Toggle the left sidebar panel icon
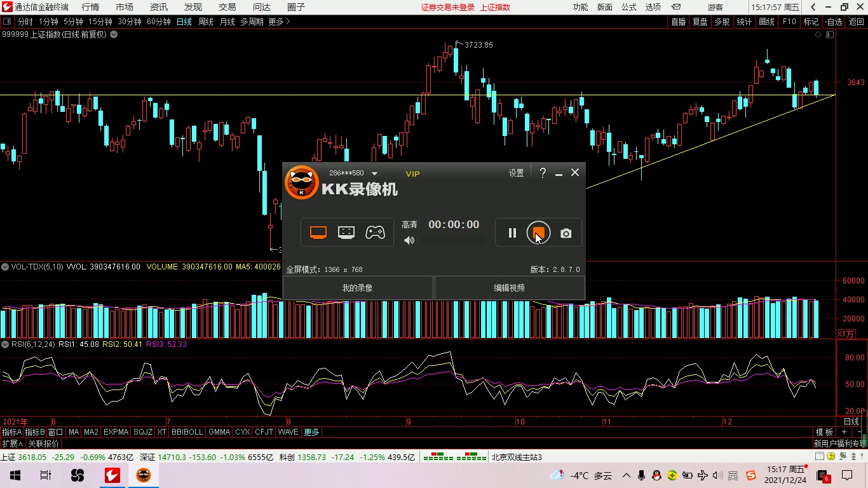The image size is (868, 488). pos(6,22)
